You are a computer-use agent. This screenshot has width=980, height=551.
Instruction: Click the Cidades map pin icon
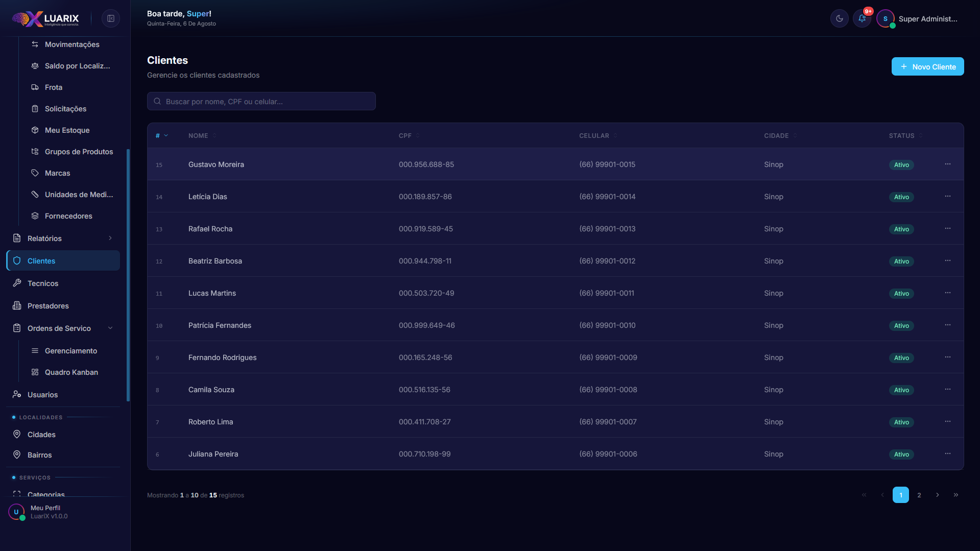click(17, 435)
